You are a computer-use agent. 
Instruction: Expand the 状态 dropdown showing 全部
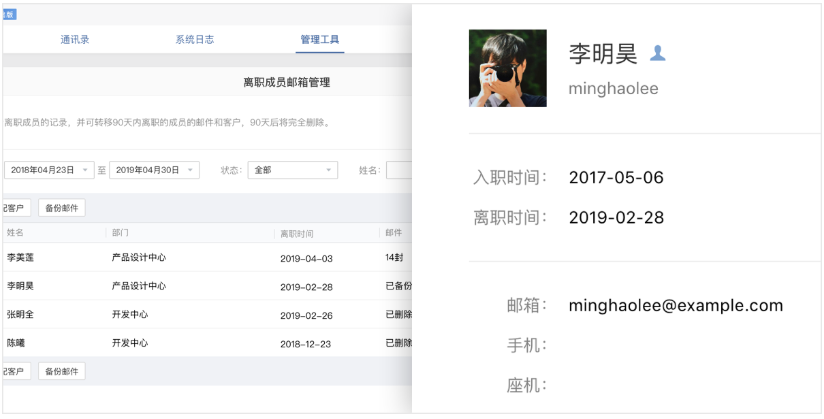pos(293,170)
